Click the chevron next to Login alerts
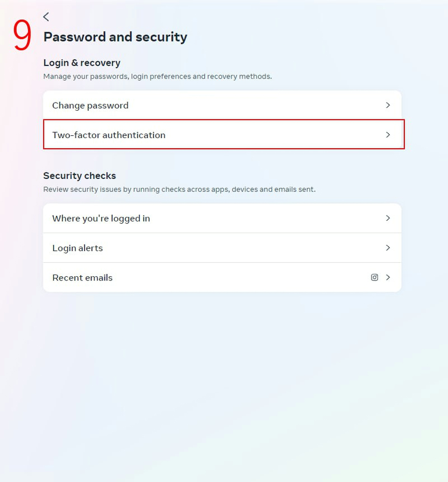 (388, 248)
